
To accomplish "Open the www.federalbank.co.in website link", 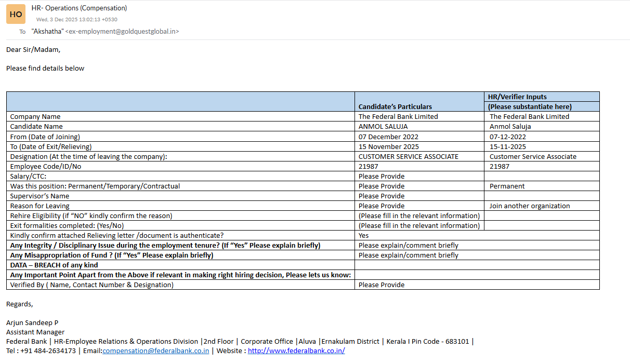I will pos(296,350).
